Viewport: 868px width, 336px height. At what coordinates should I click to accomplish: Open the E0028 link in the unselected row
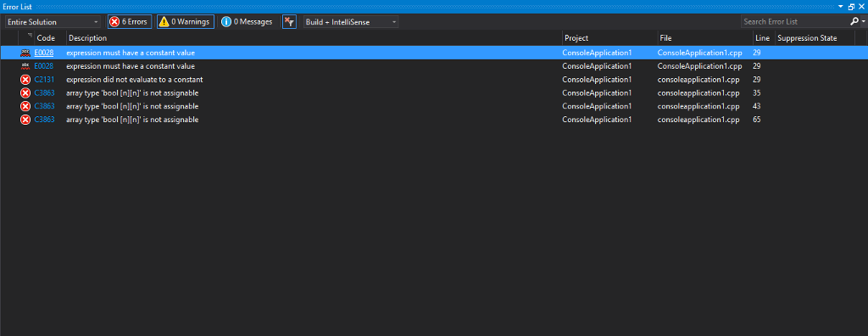(44, 66)
